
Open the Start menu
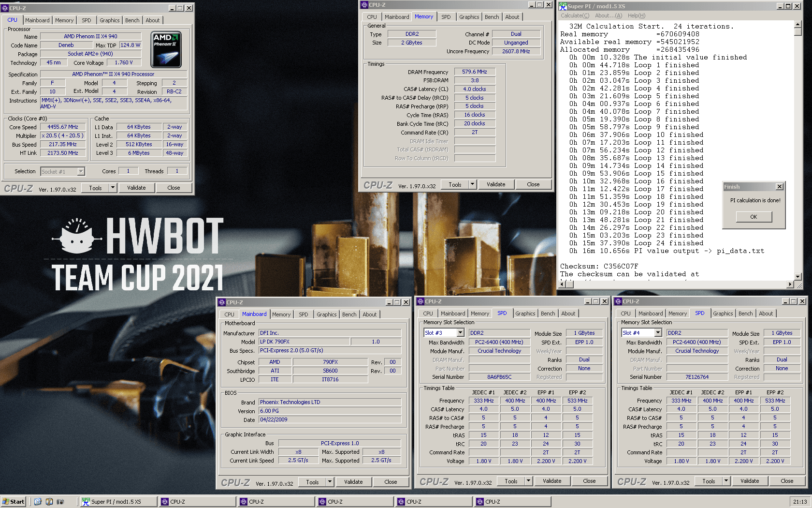(14, 502)
